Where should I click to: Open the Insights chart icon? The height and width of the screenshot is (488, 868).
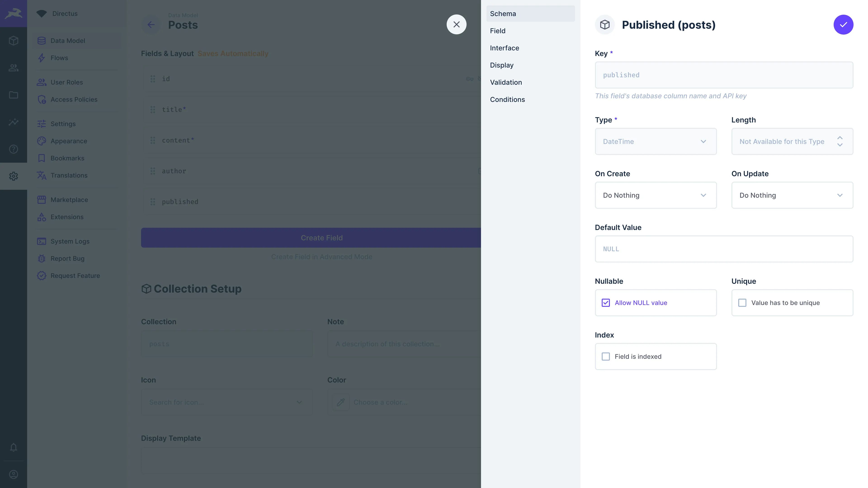14,122
